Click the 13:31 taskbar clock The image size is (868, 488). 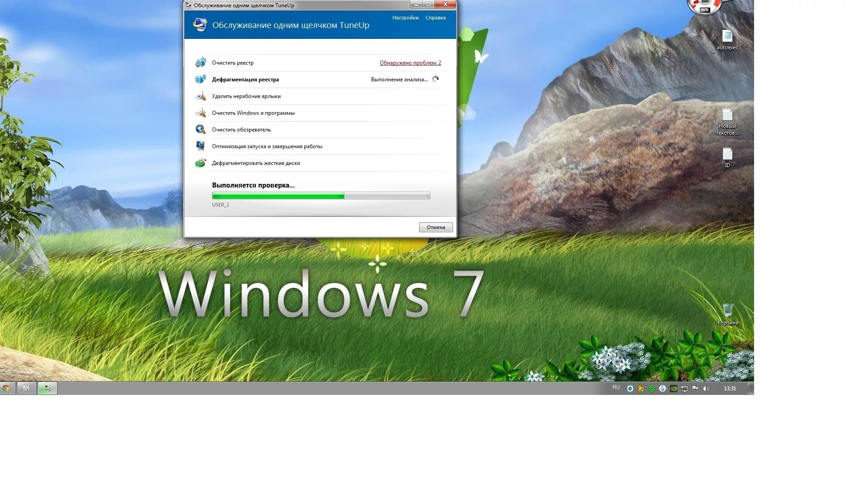tap(730, 388)
